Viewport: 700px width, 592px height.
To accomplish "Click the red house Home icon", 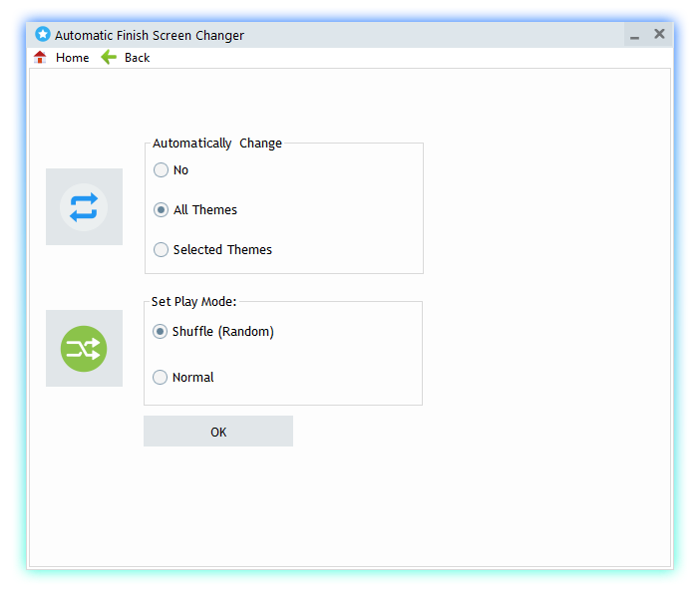I will point(40,58).
